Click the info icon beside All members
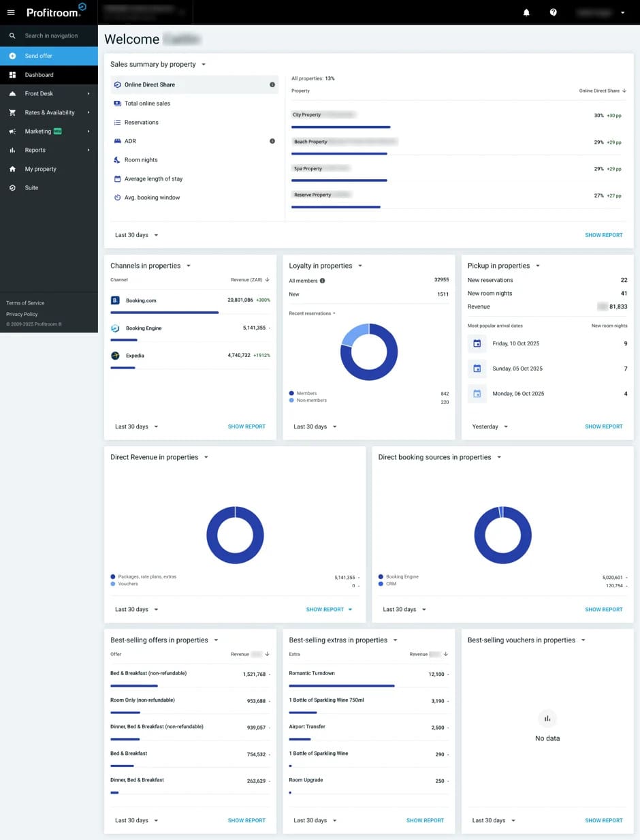The image size is (640, 840). pos(322,280)
